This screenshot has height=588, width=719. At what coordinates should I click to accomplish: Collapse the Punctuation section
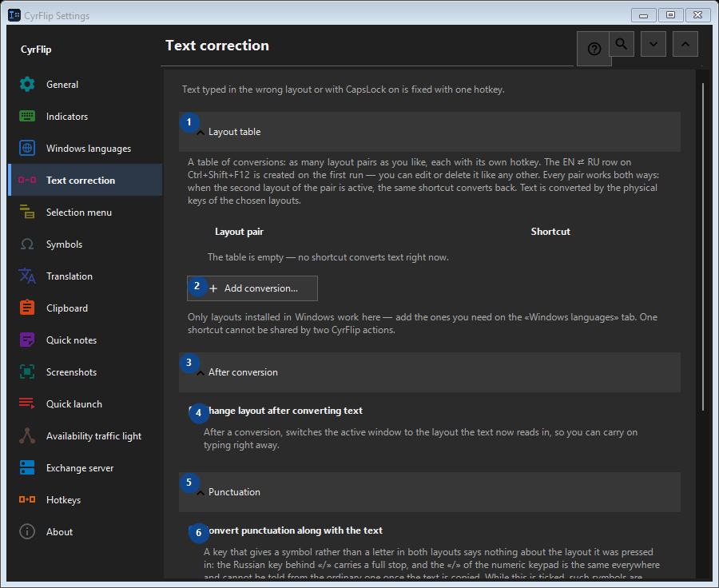coord(429,492)
